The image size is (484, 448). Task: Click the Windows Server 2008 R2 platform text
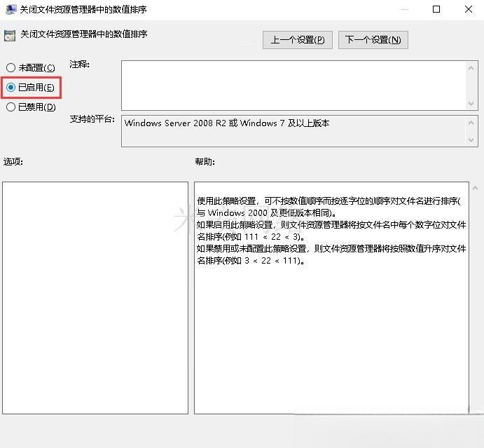point(227,123)
